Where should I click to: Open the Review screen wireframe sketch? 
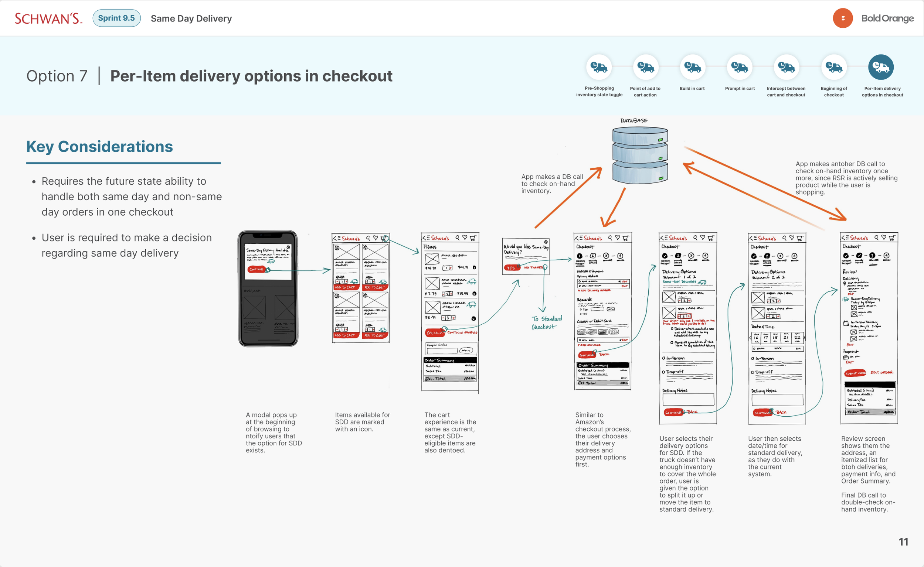click(869, 328)
